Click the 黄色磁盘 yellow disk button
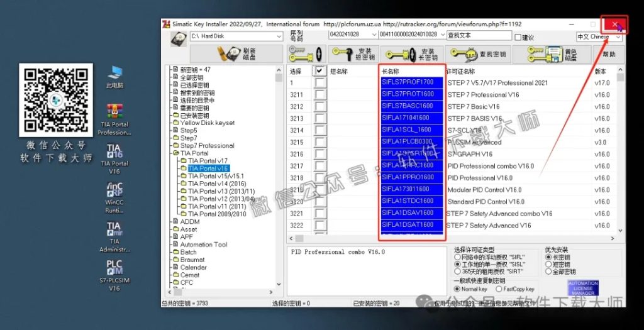 (x=552, y=54)
